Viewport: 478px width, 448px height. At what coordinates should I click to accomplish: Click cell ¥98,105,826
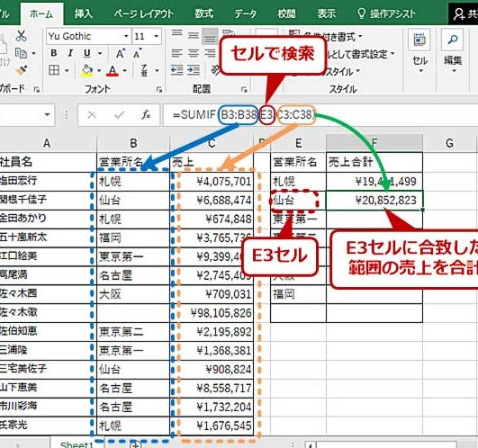(x=212, y=313)
